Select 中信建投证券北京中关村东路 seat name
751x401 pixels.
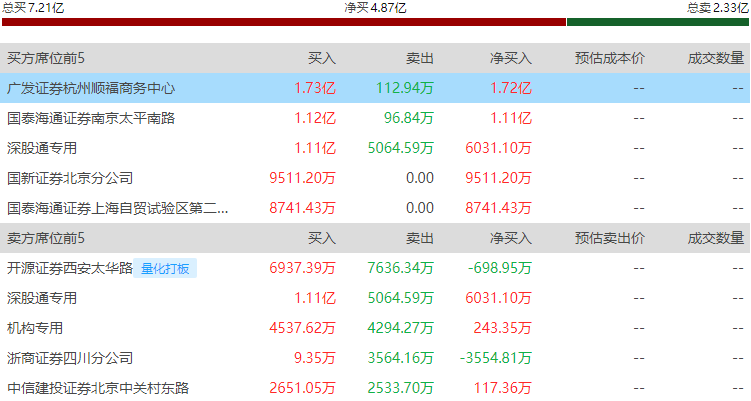coord(98,388)
